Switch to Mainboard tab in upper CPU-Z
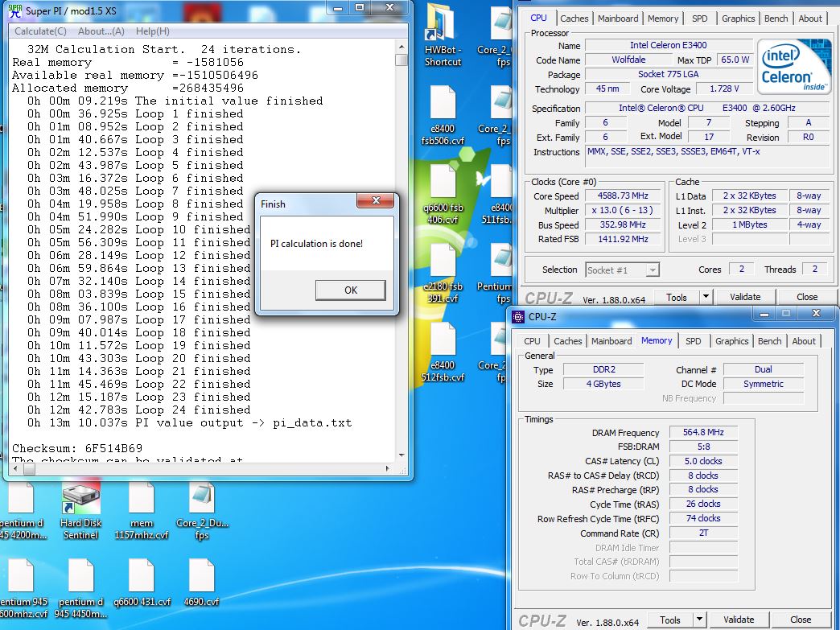The image size is (840, 630). tap(618, 19)
